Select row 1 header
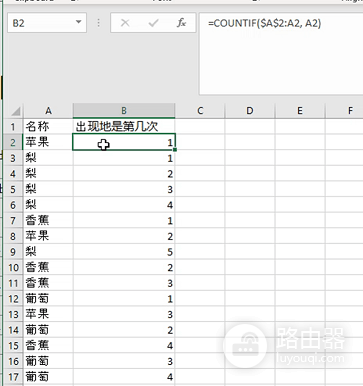363x386 pixels. (13, 127)
